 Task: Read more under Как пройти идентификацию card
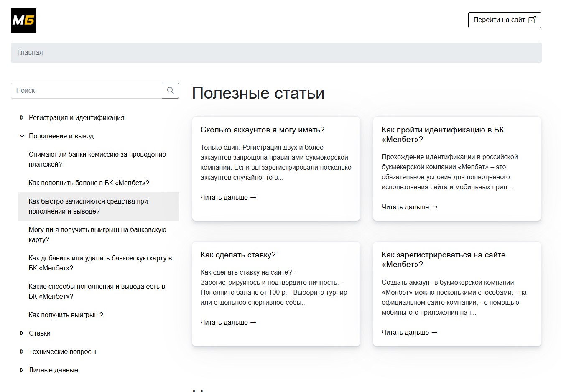[410, 207]
